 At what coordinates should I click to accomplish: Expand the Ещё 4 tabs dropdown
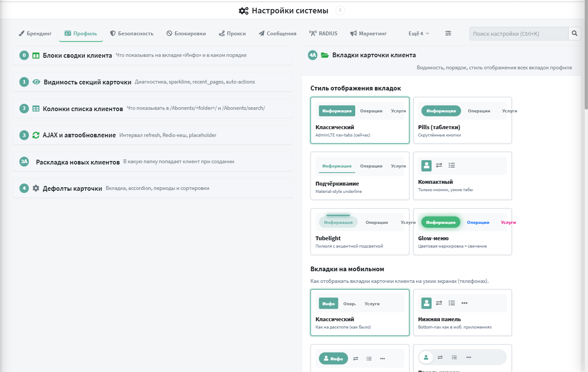(x=419, y=33)
